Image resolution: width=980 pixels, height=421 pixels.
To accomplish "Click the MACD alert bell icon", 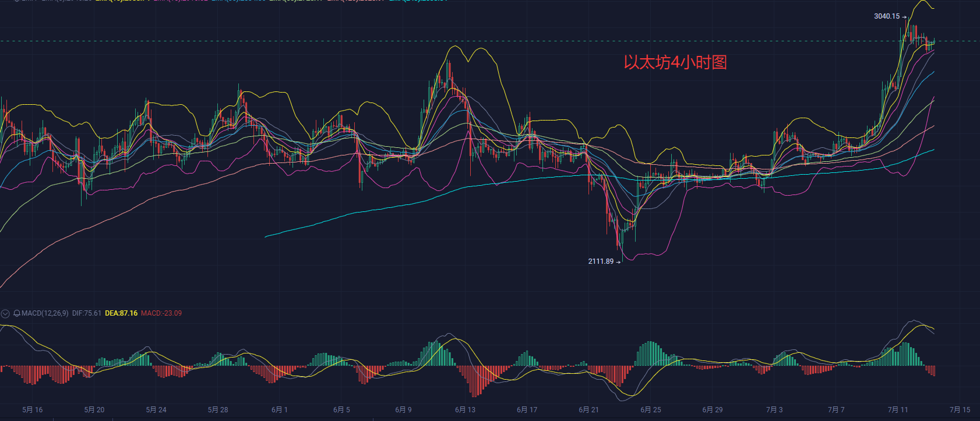I will click(x=17, y=313).
